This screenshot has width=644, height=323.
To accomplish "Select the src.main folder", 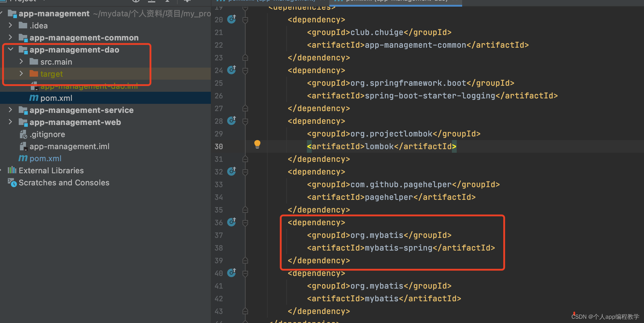I will [105, 62].
